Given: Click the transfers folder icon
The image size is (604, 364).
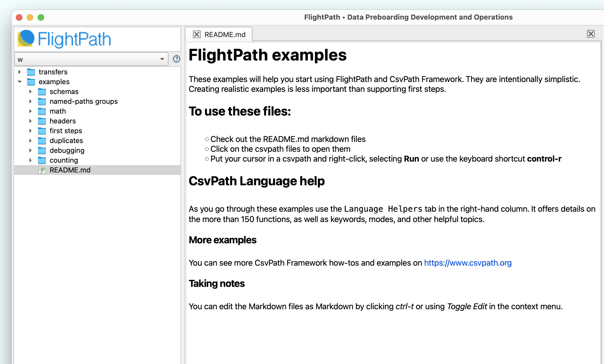Looking at the screenshot, I should (31, 72).
